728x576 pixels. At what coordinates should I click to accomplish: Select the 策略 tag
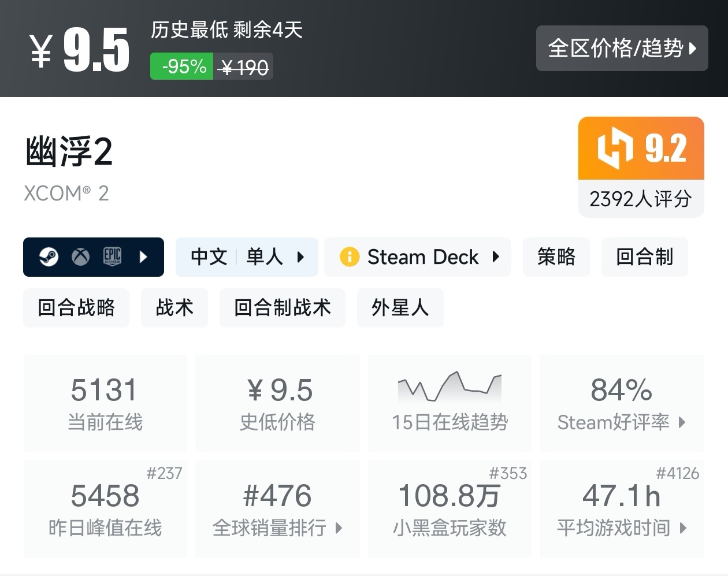pos(556,257)
